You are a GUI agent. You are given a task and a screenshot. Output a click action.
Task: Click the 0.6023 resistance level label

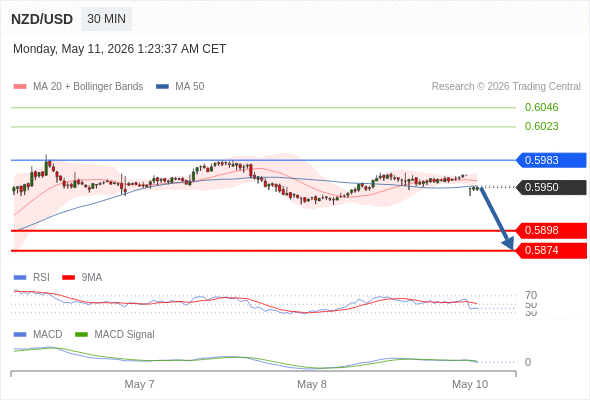coord(541,126)
